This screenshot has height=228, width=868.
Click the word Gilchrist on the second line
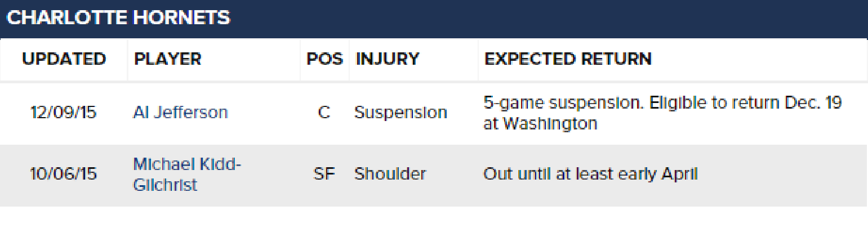click(x=165, y=184)
